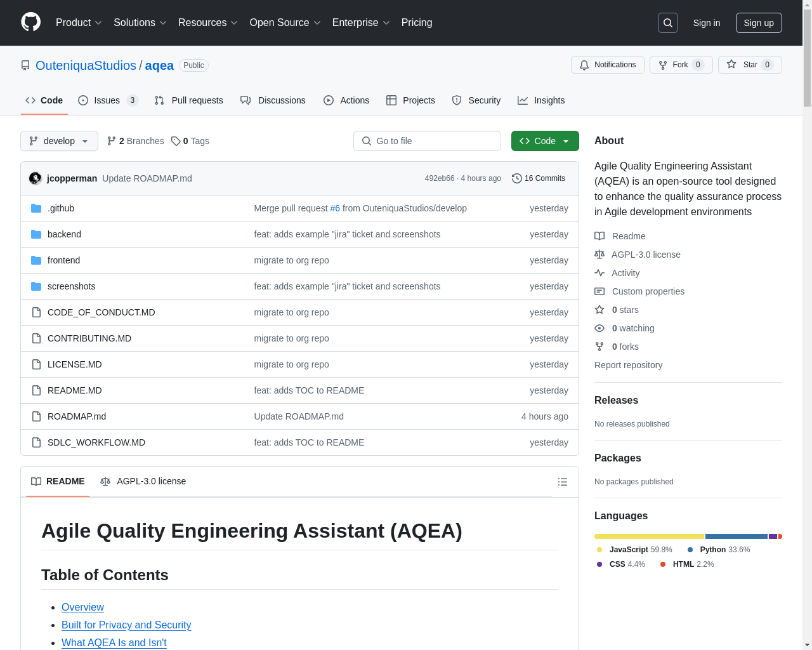Click the page vertical scrollbar thumb
812x650 pixels.
pyautogui.click(x=807, y=57)
